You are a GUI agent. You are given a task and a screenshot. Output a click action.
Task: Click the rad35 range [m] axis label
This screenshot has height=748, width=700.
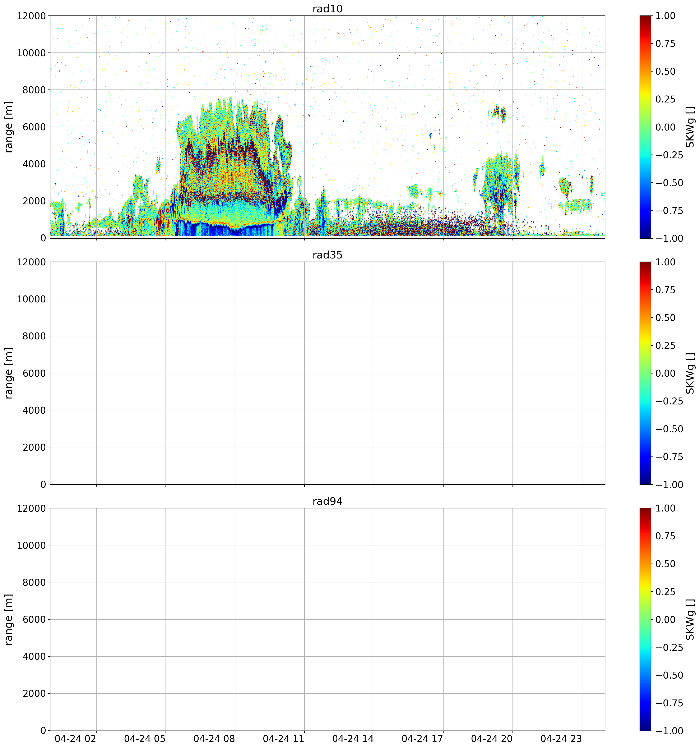pyautogui.click(x=9, y=373)
